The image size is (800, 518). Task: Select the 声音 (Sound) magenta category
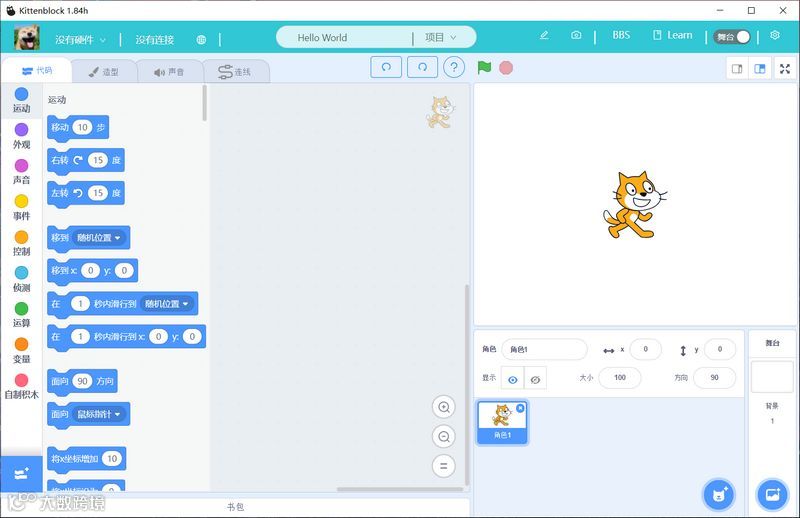pos(21,172)
